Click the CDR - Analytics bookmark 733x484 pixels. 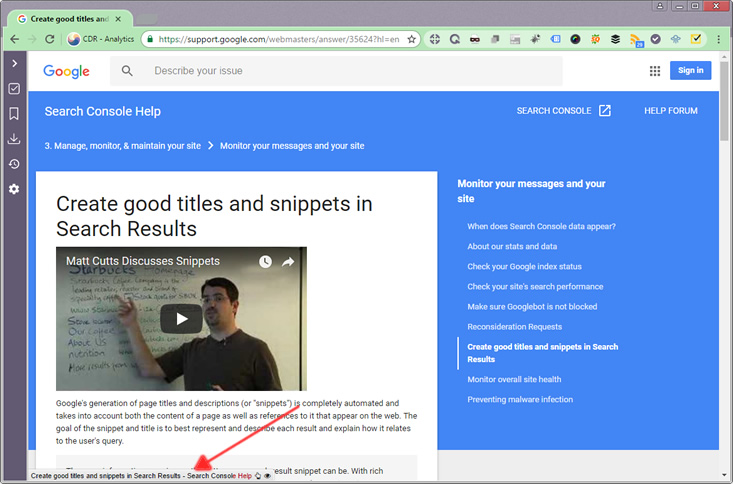[101, 39]
